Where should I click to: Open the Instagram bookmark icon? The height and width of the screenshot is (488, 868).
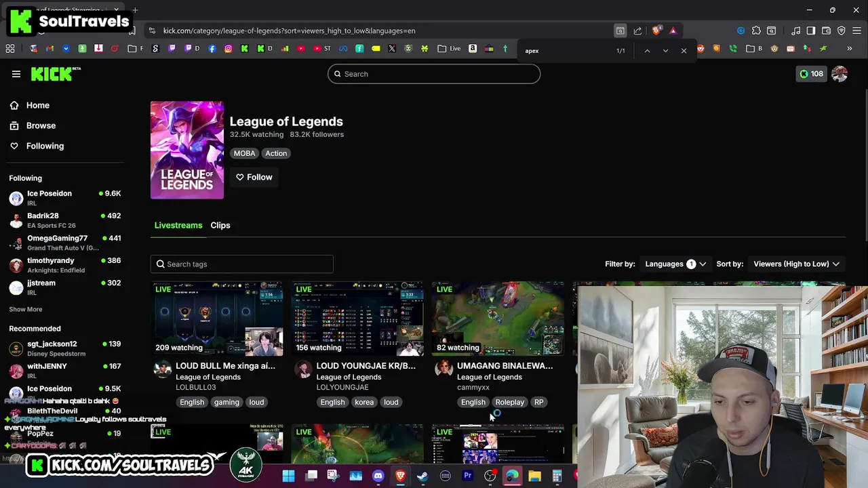228,49
